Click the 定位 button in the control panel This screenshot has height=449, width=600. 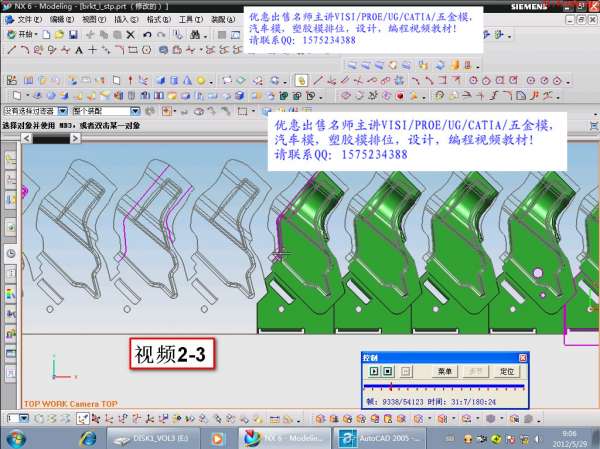coord(507,371)
